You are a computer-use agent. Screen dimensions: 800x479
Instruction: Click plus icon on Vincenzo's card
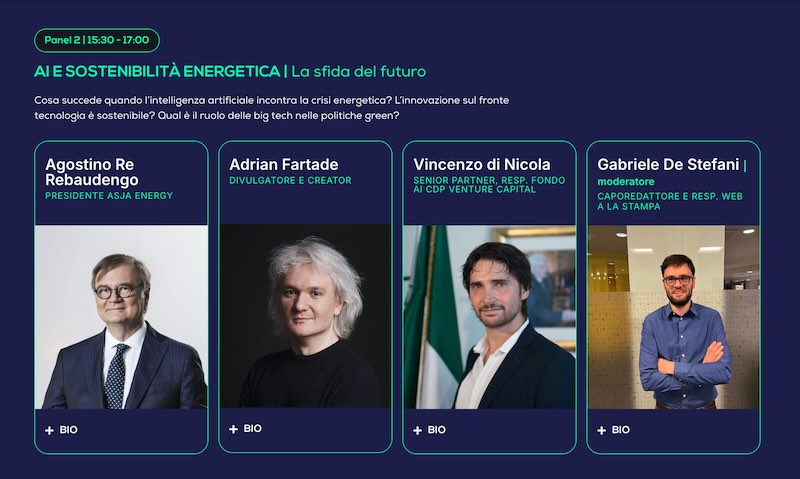click(x=418, y=431)
